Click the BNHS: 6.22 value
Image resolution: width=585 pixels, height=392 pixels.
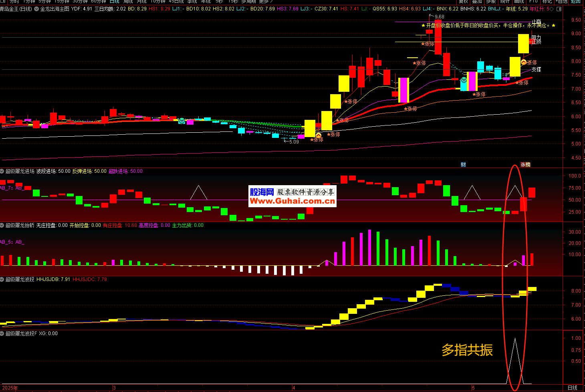click(x=473, y=9)
